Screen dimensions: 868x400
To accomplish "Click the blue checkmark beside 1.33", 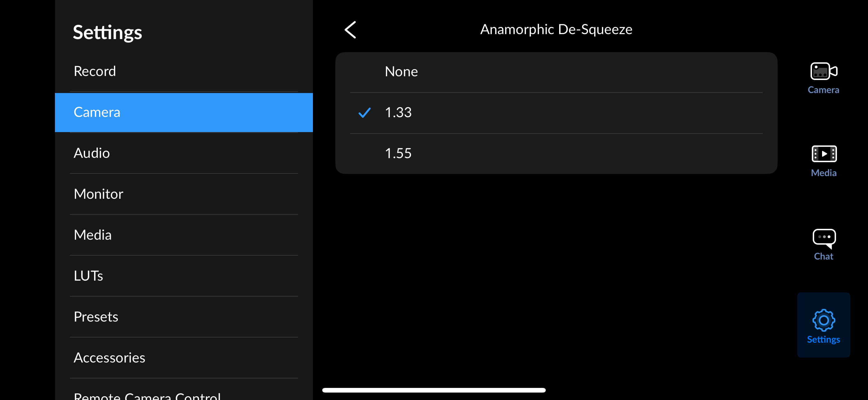I will click(x=364, y=113).
